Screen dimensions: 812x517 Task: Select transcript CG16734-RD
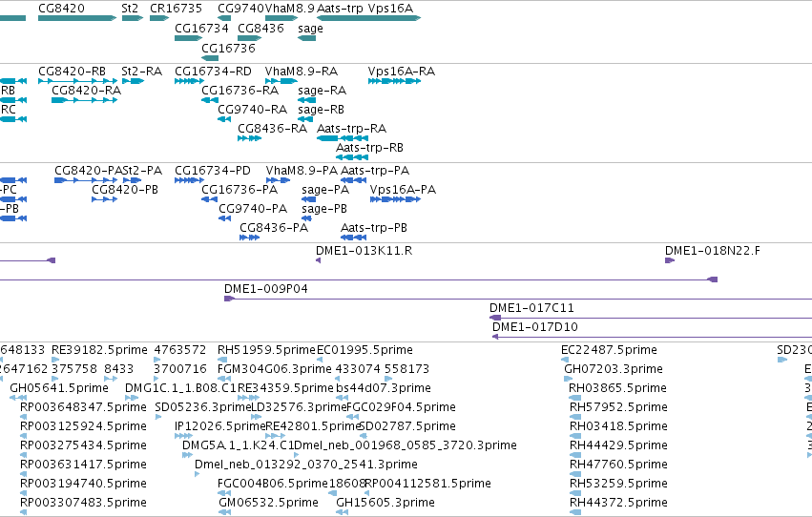(x=189, y=81)
